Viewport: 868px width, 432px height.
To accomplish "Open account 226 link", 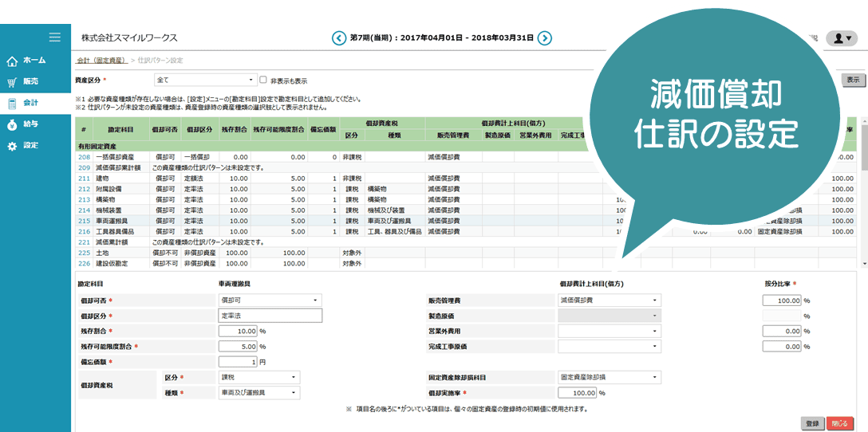I will tap(84, 263).
